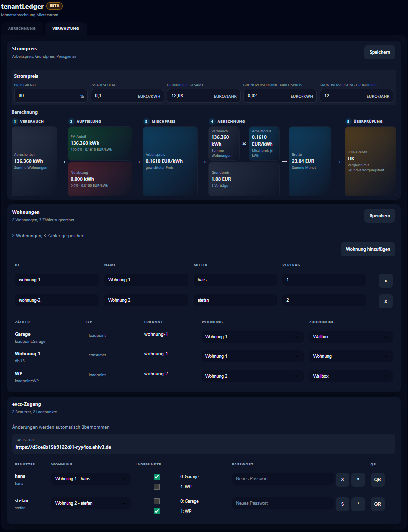
Task: Click Wohnung hinzufügen button
Action: point(368,249)
